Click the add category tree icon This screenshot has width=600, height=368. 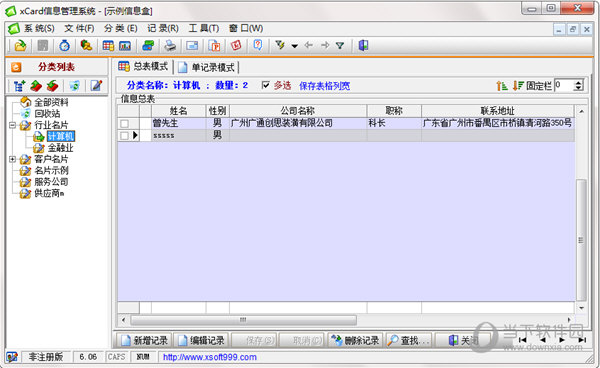[x=19, y=86]
